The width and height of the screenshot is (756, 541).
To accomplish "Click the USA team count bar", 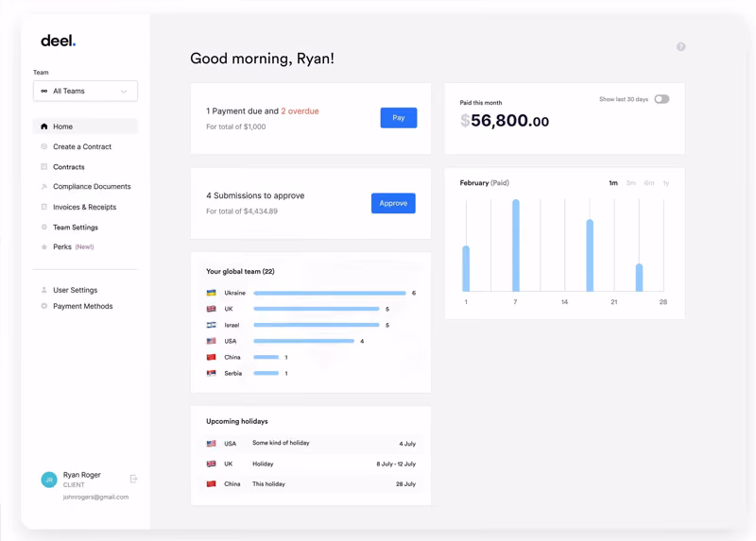I will [x=303, y=341].
